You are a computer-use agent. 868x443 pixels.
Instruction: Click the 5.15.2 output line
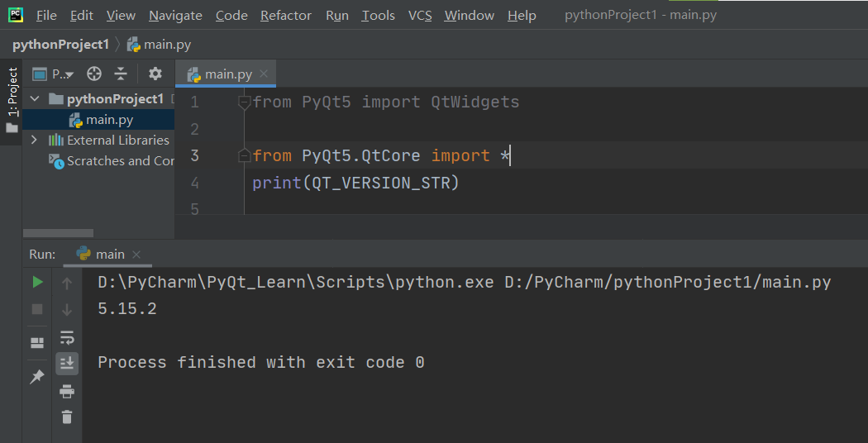click(x=127, y=309)
